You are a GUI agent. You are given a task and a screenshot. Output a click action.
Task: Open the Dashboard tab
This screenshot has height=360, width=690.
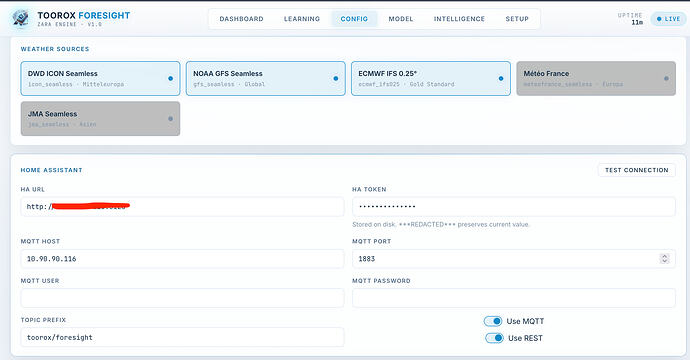point(241,19)
